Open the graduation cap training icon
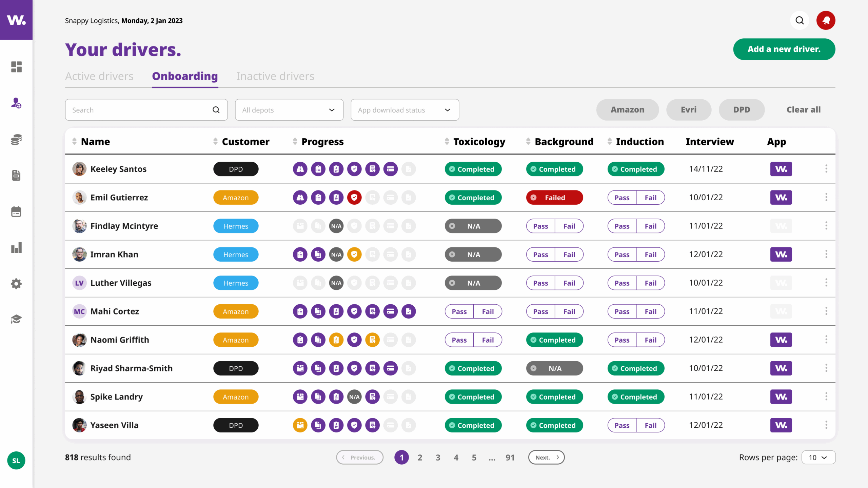Viewport: 868px width, 488px height. 16,319
